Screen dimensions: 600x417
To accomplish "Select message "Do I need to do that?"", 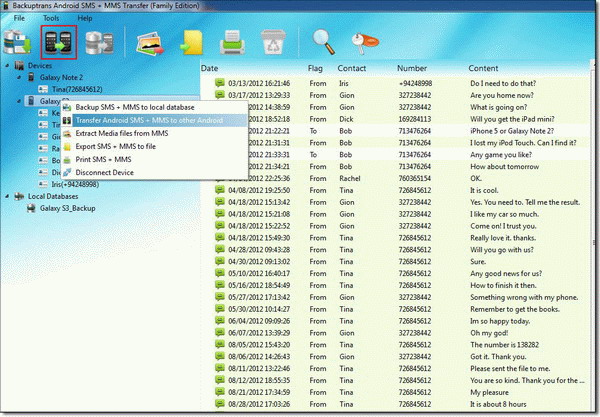I will pos(503,83).
